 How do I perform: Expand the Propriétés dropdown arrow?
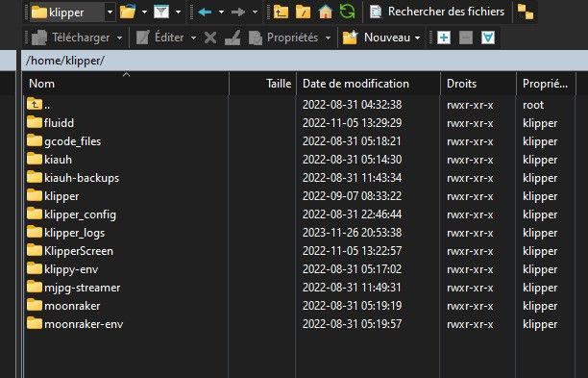tap(329, 38)
